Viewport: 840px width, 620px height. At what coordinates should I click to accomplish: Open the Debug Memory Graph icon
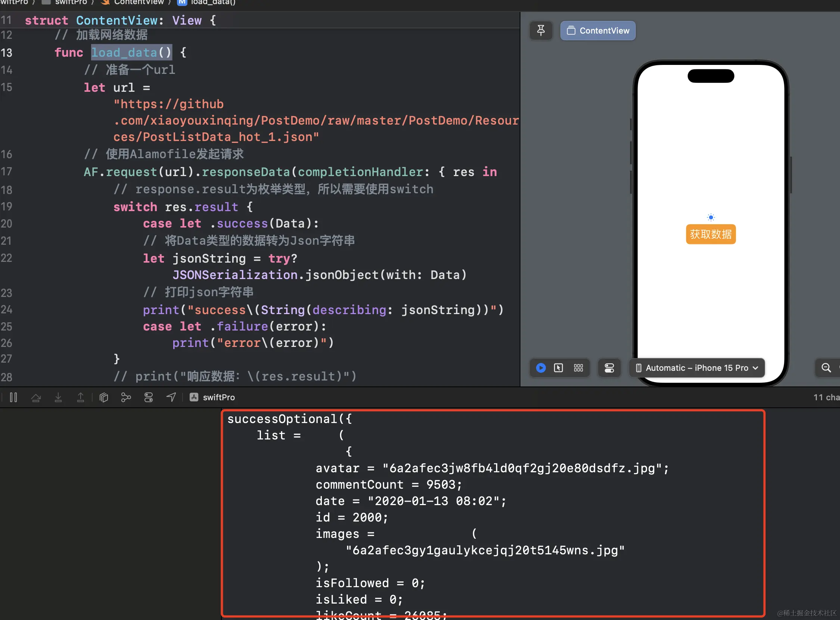(126, 397)
